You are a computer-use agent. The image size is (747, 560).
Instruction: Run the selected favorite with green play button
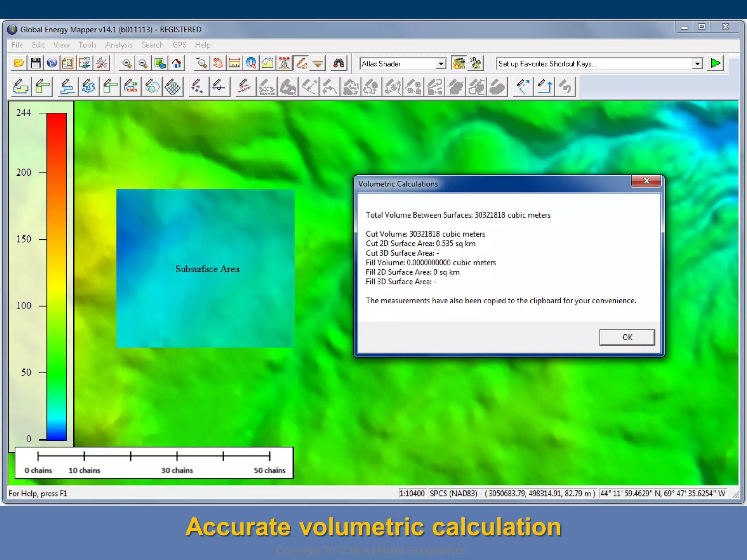[x=716, y=63]
